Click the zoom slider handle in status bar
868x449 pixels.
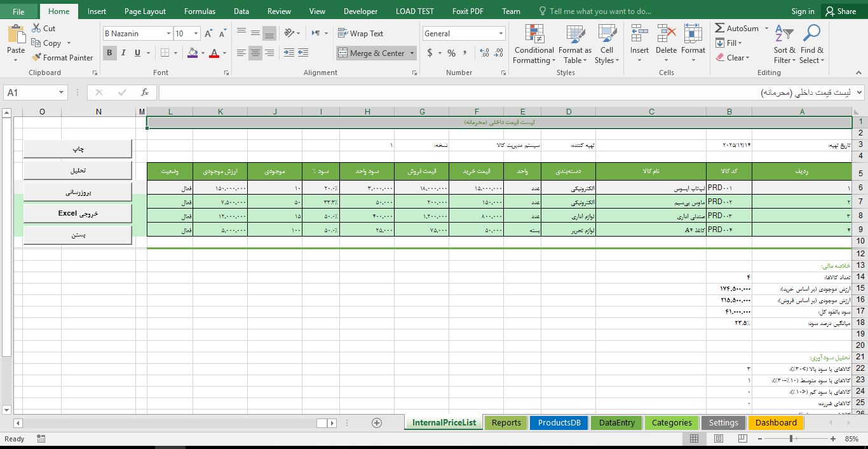[791, 439]
